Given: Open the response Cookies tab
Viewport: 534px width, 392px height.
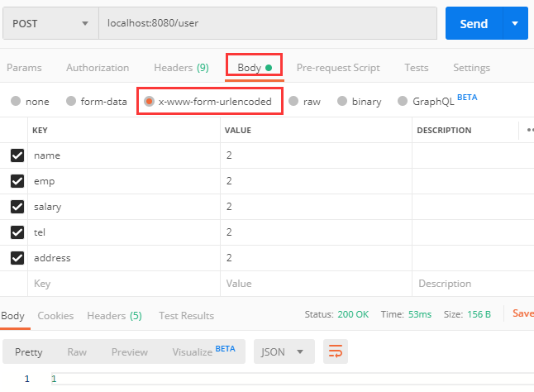Looking at the screenshot, I should 55,316.
